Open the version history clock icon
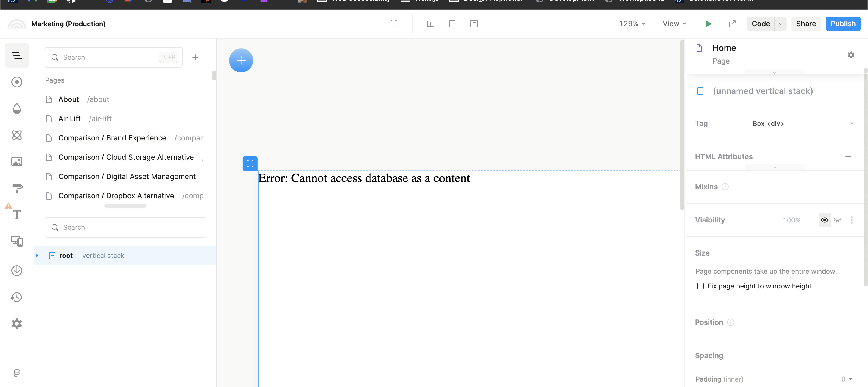The width and height of the screenshot is (868, 387). click(17, 297)
